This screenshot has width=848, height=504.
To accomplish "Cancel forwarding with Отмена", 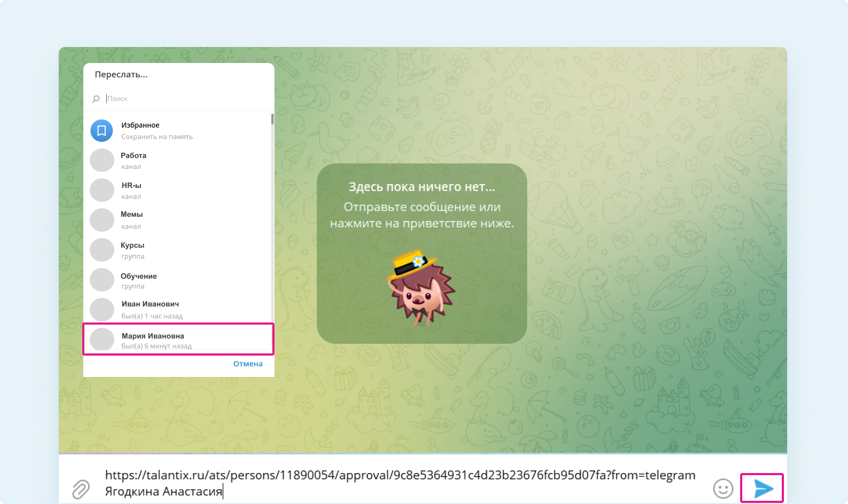I will coord(248,364).
